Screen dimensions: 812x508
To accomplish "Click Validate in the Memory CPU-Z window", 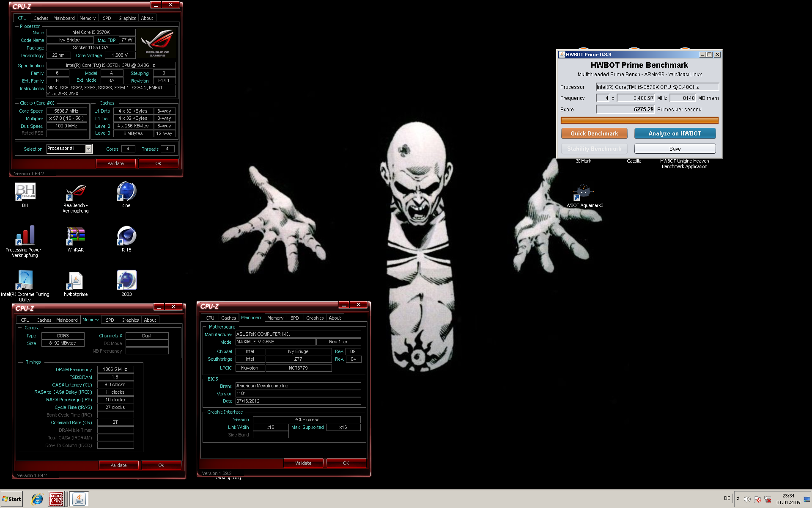I will tap(118, 465).
